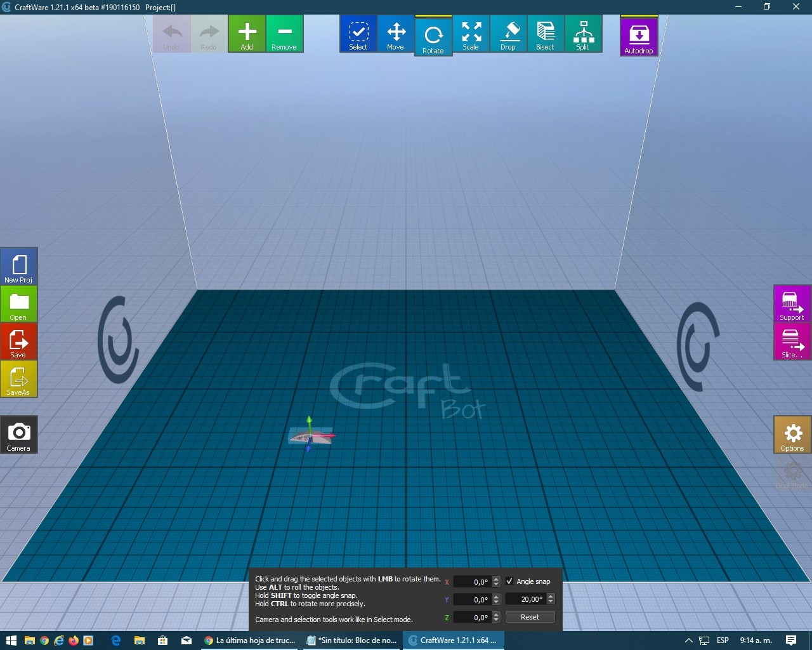Raise angle snap value with stepper

pos(551,597)
